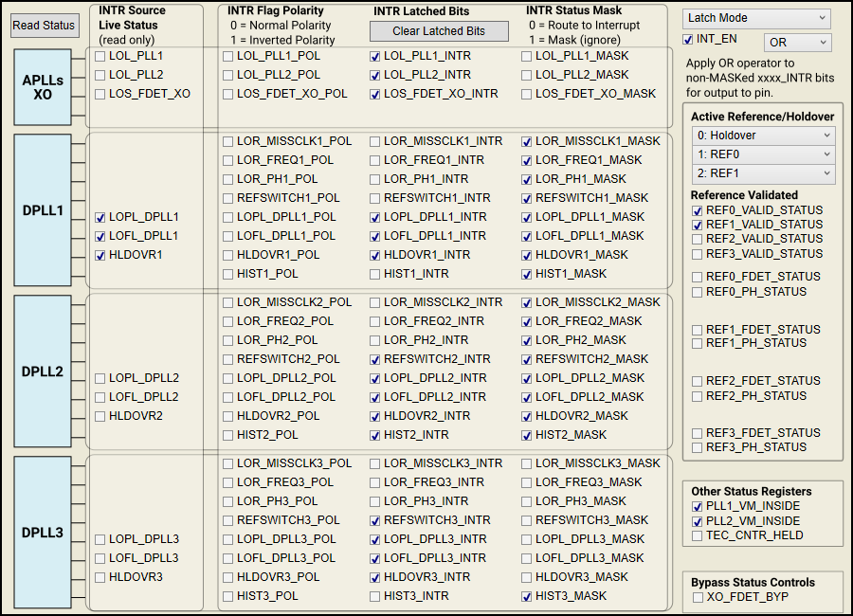Image resolution: width=853 pixels, height=616 pixels.
Task: Disable the INT_EN checkbox
Action: click(688, 40)
